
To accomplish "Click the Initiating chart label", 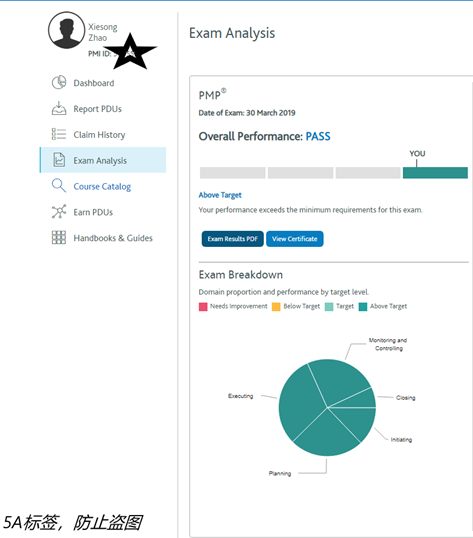I will (401, 440).
